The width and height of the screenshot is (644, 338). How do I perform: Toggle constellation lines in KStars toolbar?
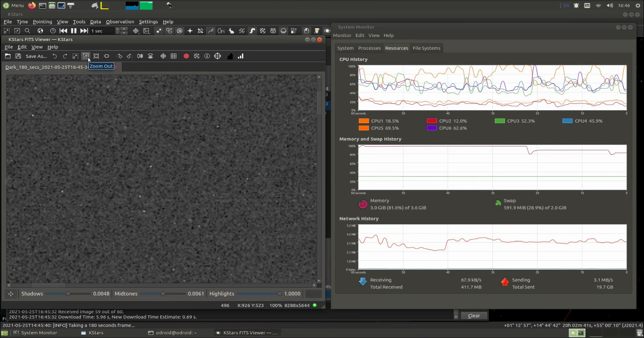[211, 31]
